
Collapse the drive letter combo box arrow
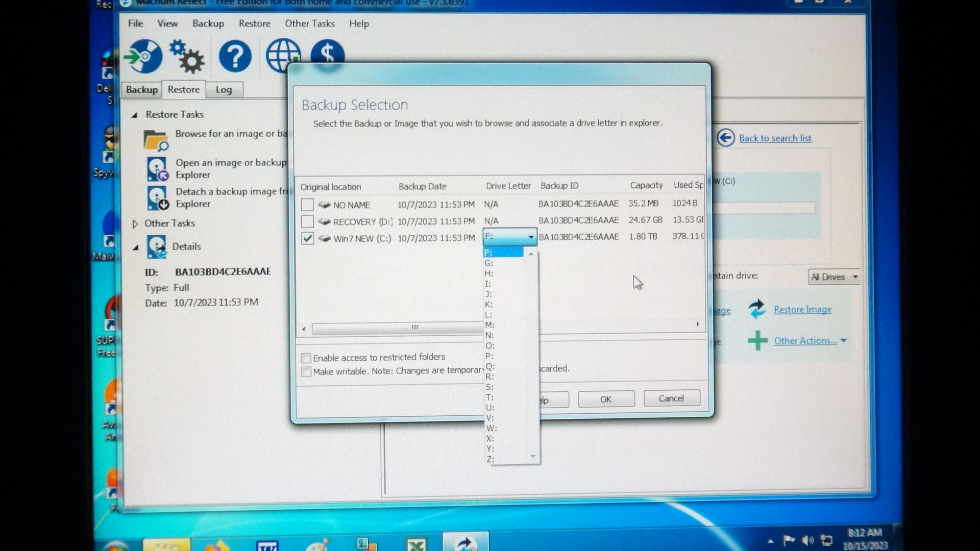[x=530, y=237]
